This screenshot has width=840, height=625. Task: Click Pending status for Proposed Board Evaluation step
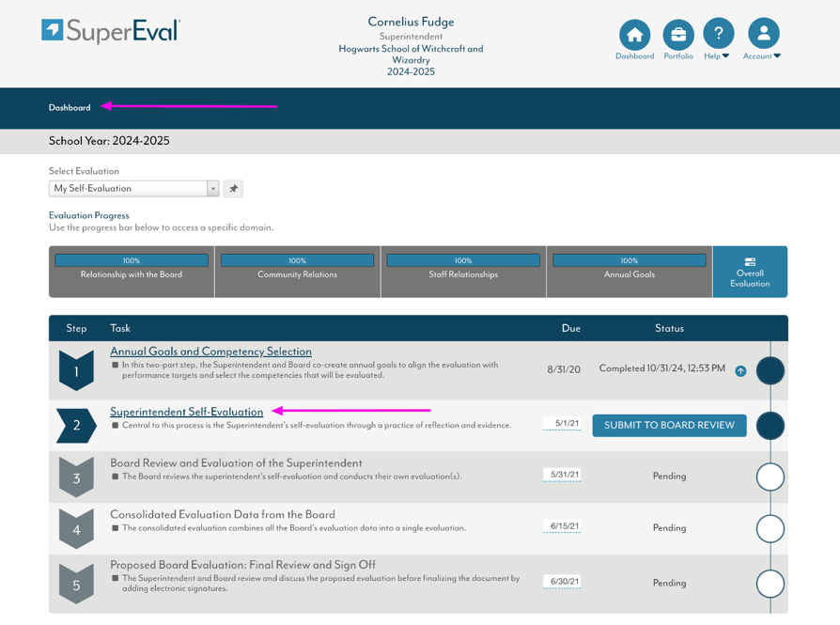[x=669, y=583]
